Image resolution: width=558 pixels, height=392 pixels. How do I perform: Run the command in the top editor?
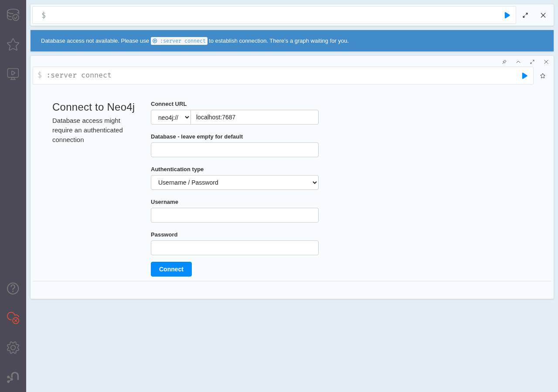(507, 15)
